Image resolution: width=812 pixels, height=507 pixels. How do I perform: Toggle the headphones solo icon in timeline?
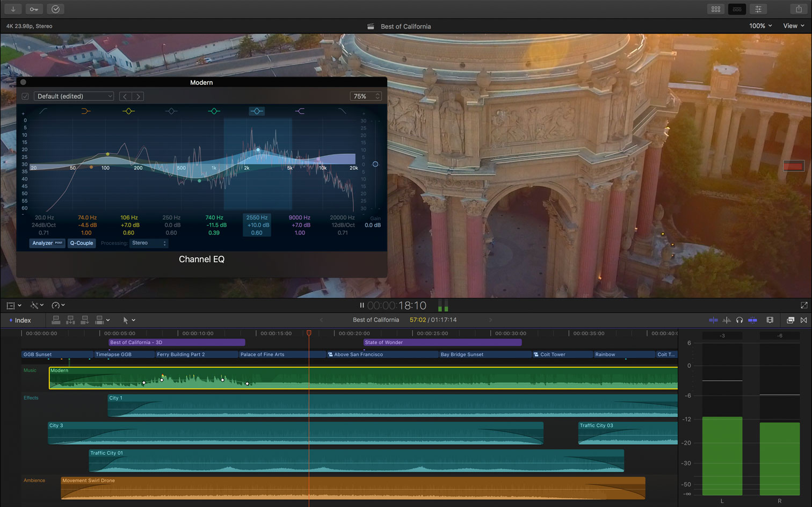pos(740,320)
